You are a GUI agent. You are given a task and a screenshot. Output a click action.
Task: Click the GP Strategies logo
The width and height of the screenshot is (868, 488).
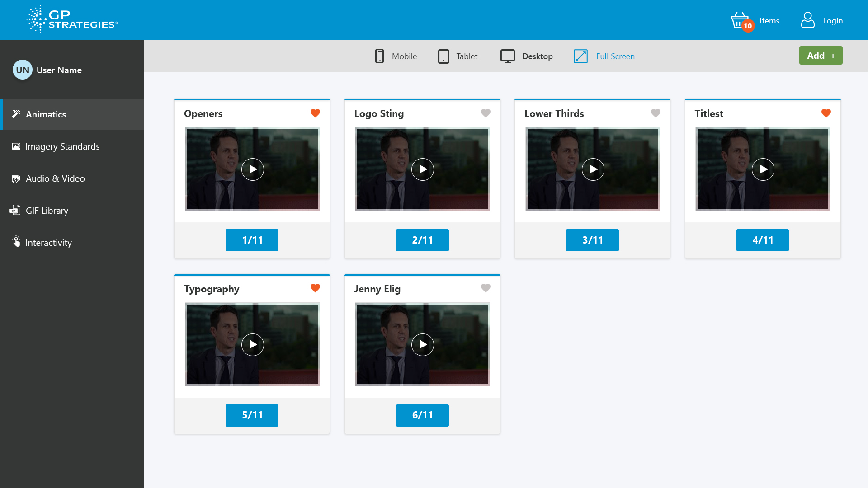click(x=72, y=20)
